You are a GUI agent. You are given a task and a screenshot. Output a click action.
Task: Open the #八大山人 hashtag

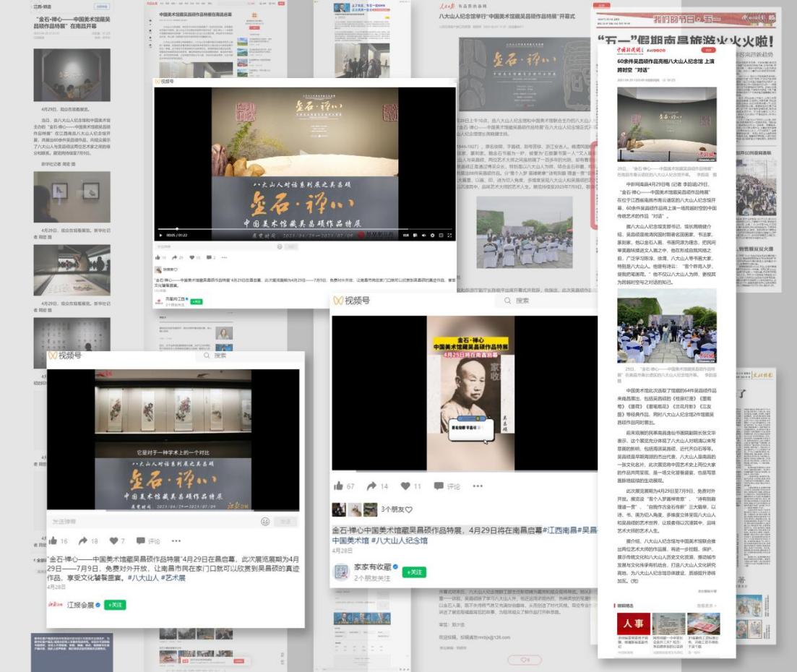coord(143,578)
